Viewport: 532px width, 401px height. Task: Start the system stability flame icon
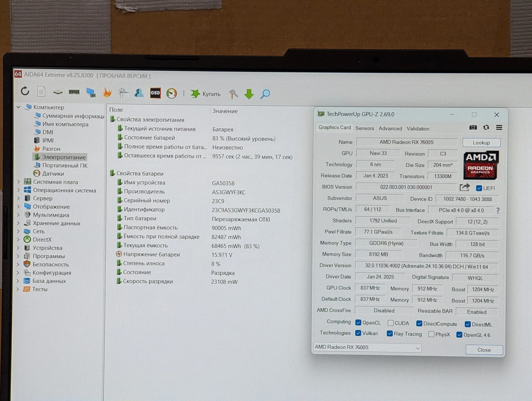[x=107, y=93]
